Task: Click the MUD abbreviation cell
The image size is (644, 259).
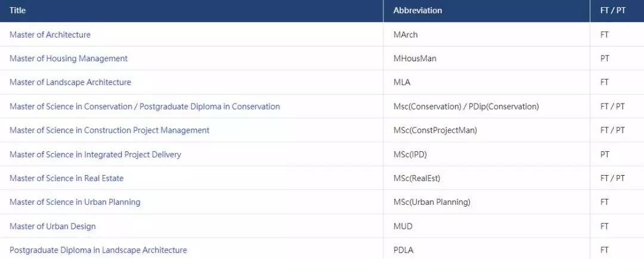Action: (403, 226)
